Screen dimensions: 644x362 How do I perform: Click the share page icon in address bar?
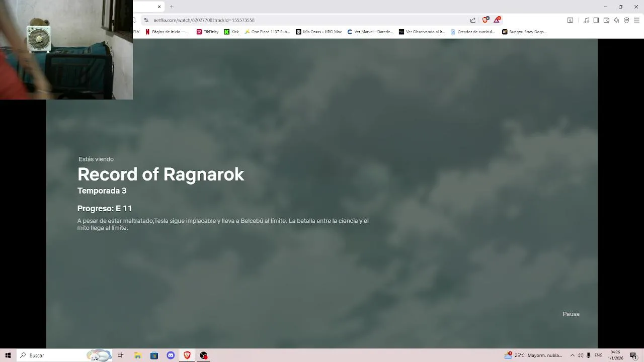coord(473,20)
